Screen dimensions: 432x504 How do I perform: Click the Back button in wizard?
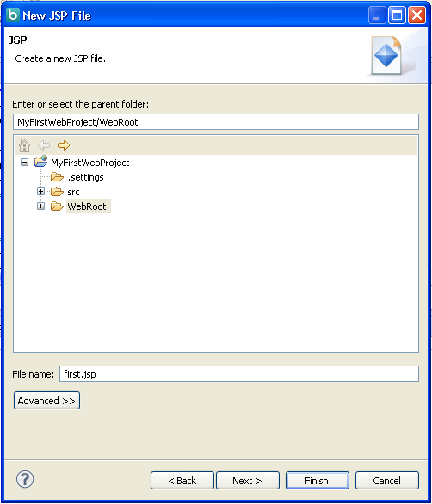182,481
